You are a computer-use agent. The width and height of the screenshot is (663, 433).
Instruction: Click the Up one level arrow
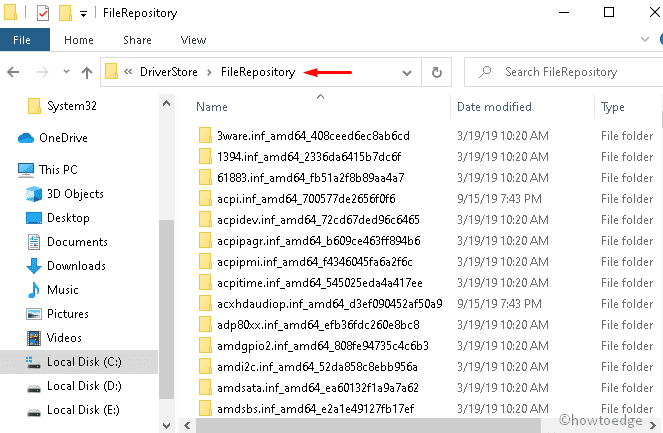[87, 72]
